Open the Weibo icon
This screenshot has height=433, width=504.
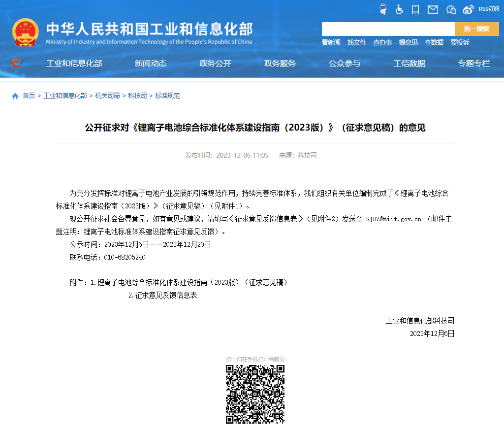(469, 10)
